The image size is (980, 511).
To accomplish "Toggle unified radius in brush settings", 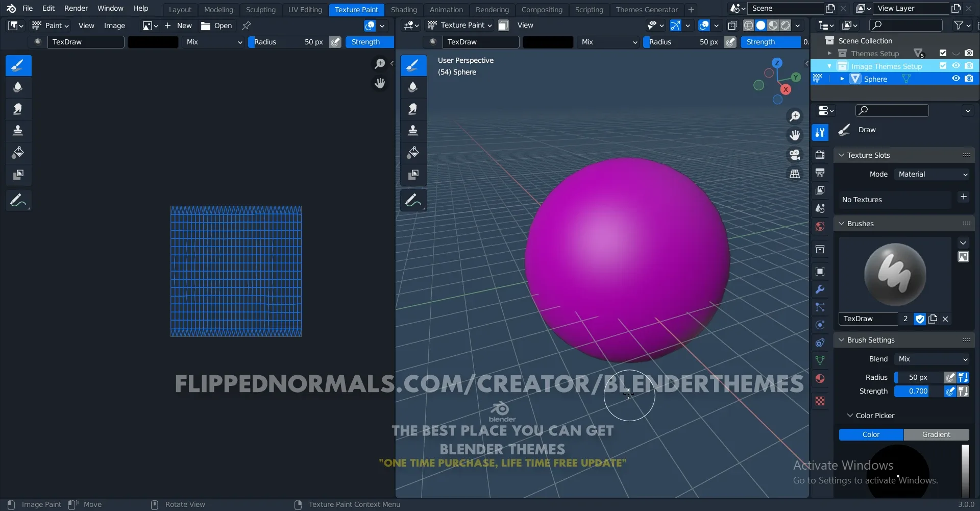I will pyautogui.click(x=963, y=377).
